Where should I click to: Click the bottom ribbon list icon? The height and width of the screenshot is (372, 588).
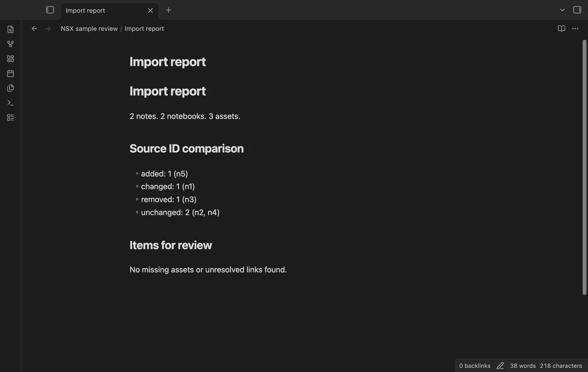10,117
